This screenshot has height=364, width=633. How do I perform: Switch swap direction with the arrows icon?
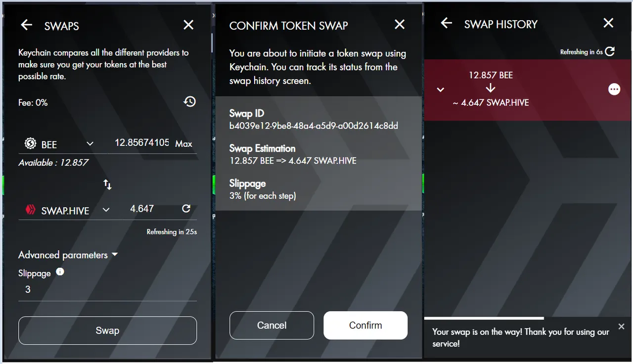tap(107, 184)
